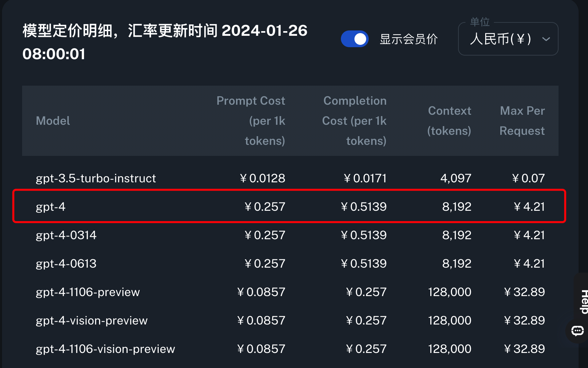The image size is (588, 368).
Task: Click gpt-4-0613 row's ¥0.257 prompt cost
Action: (x=265, y=264)
